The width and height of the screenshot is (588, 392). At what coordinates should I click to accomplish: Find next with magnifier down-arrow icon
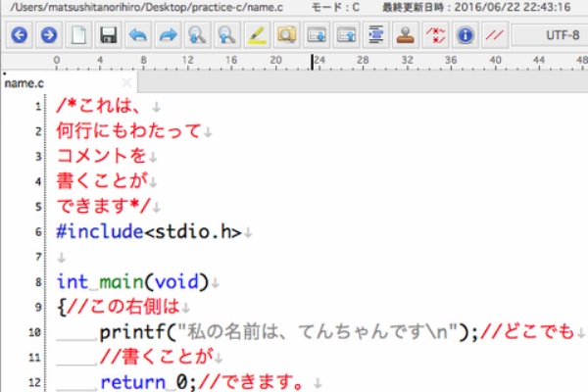tap(197, 35)
